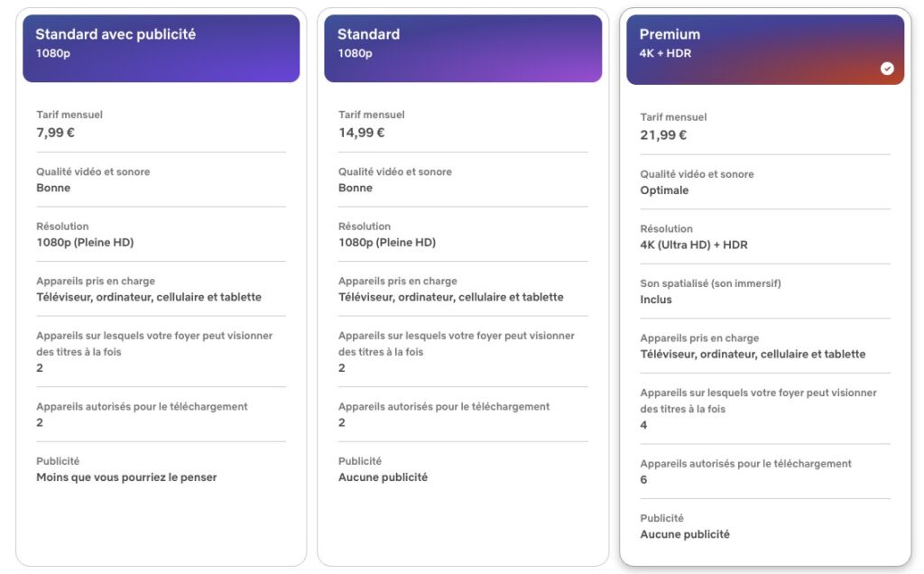Click 'Tarif mensuel' label in Standard avec publicité card
This screenshot has width=924, height=574.
tap(69, 115)
